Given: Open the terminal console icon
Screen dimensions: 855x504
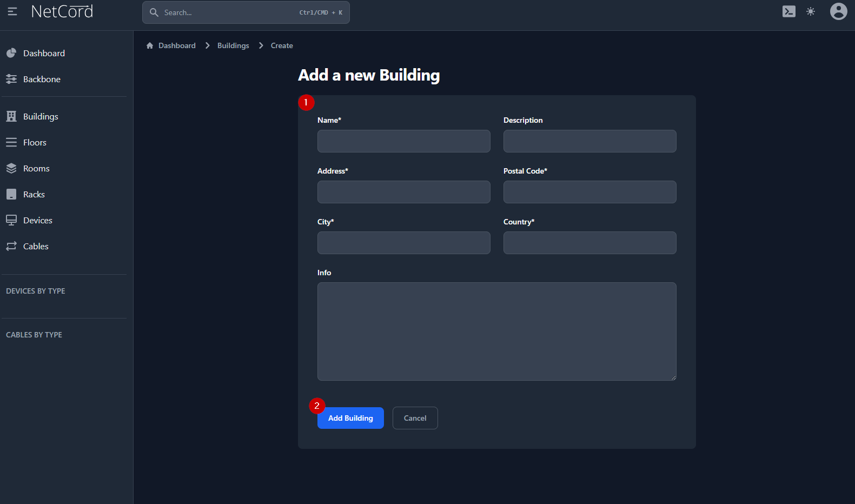Looking at the screenshot, I should click(788, 11).
